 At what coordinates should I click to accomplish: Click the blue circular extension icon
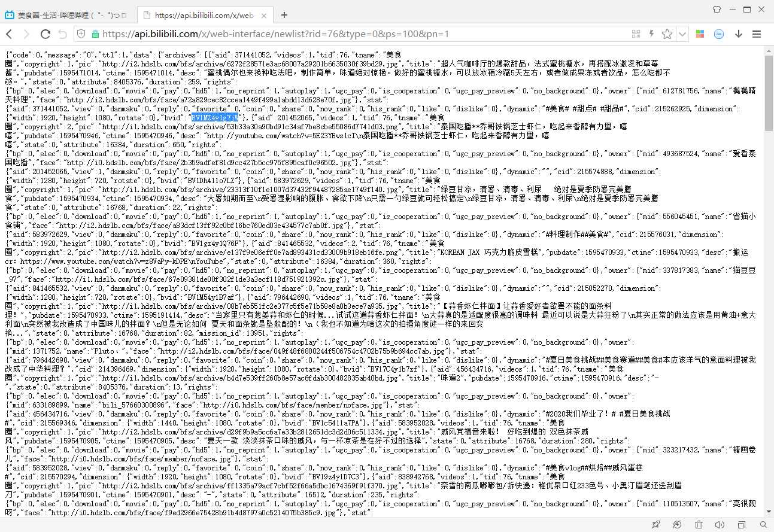719,34
